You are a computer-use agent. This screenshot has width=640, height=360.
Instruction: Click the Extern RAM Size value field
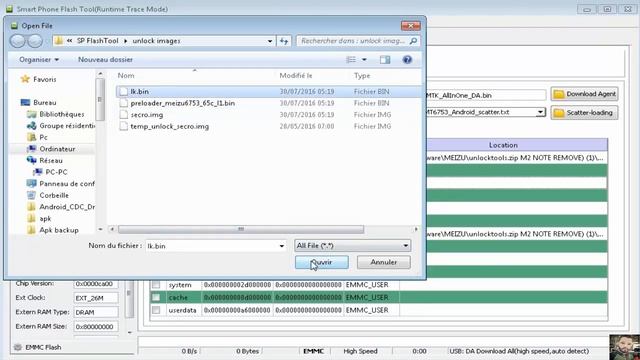point(96,327)
